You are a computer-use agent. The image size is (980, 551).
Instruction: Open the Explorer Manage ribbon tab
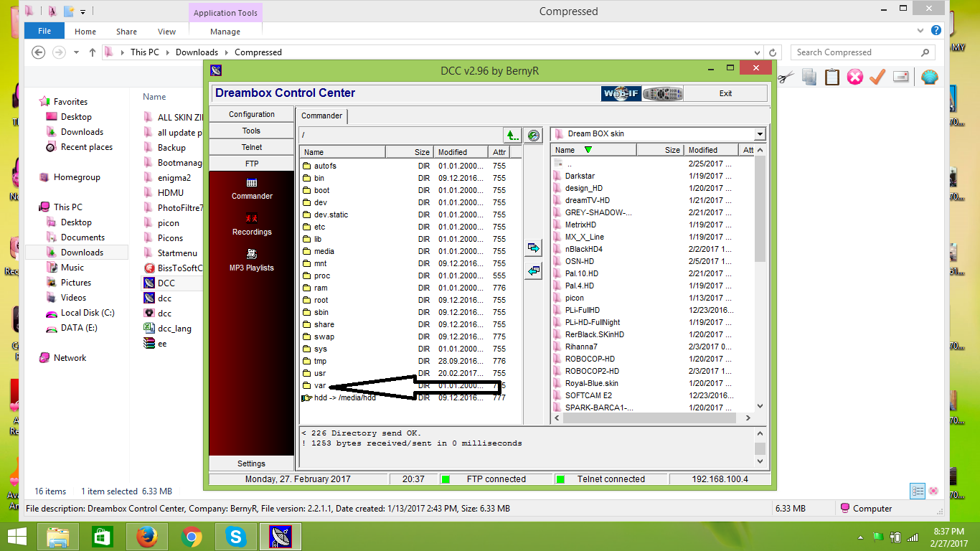(225, 32)
